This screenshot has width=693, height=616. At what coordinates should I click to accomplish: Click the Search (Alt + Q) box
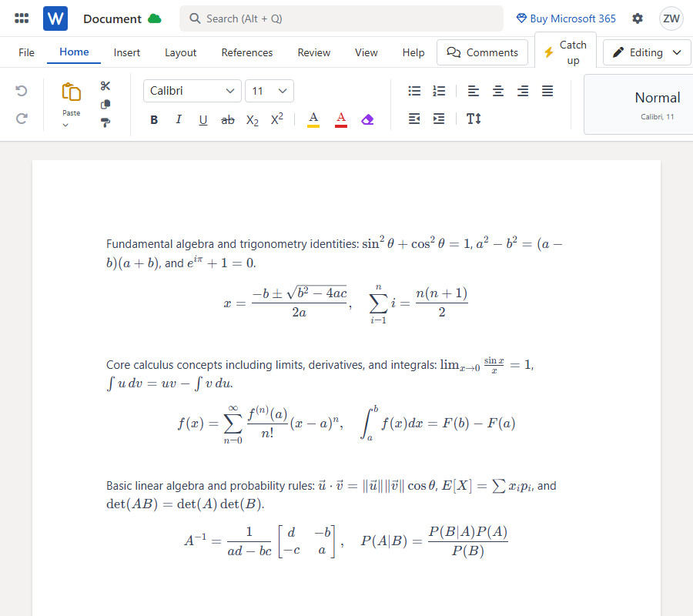pos(341,18)
